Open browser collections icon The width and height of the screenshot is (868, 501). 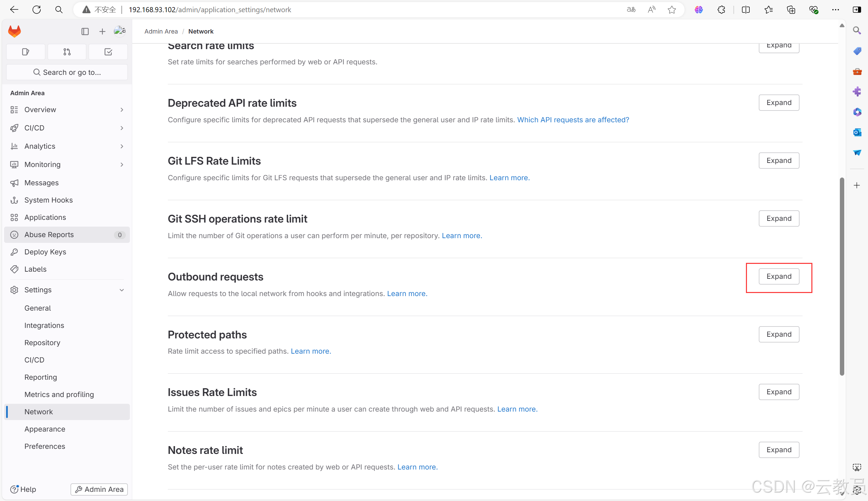791,9
